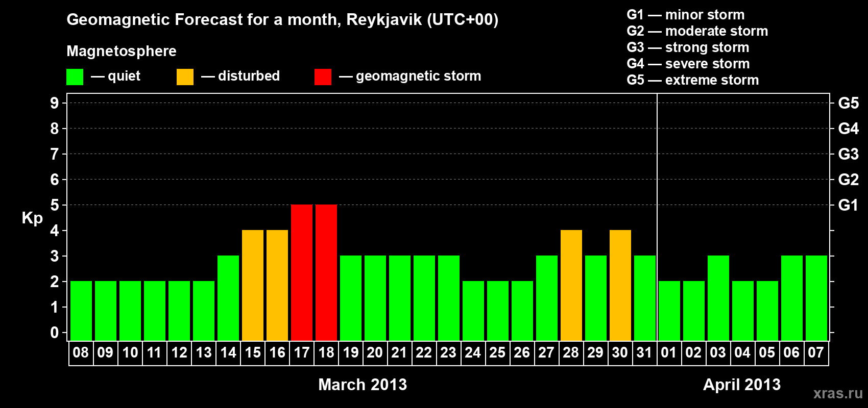Viewport: 868px width, 408px height.
Task: Select the red bar for March 18
Action: pyautogui.click(x=326, y=272)
